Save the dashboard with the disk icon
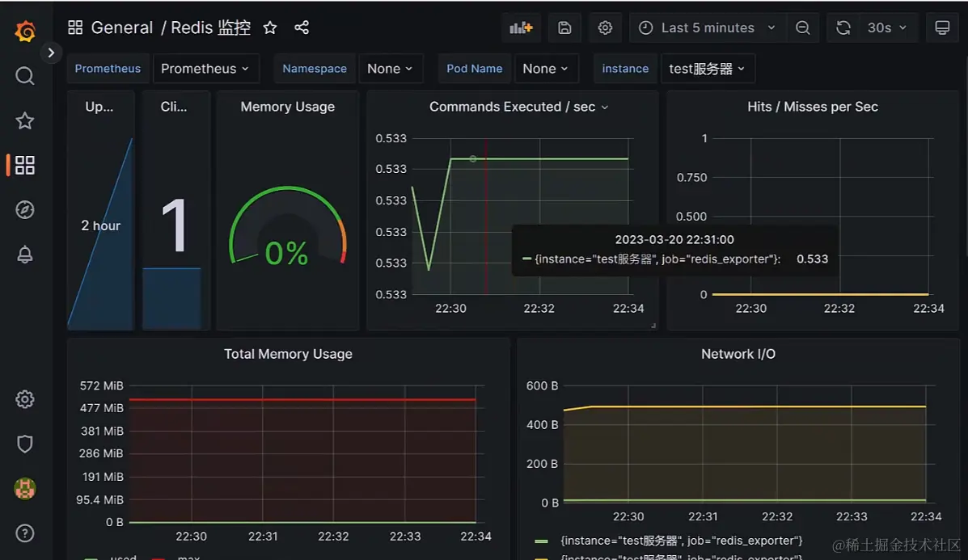Screen dimensions: 968x560 tap(564, 27)
